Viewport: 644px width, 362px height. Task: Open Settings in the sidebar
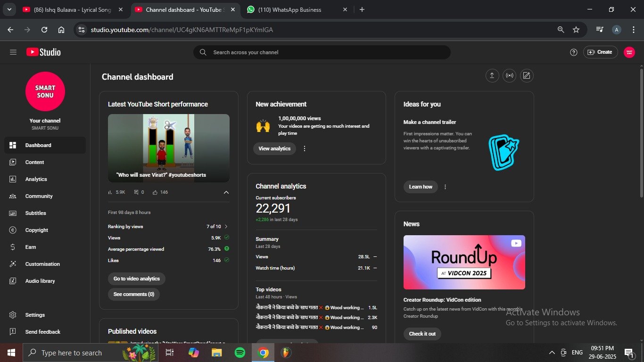[x=45, y=315]
